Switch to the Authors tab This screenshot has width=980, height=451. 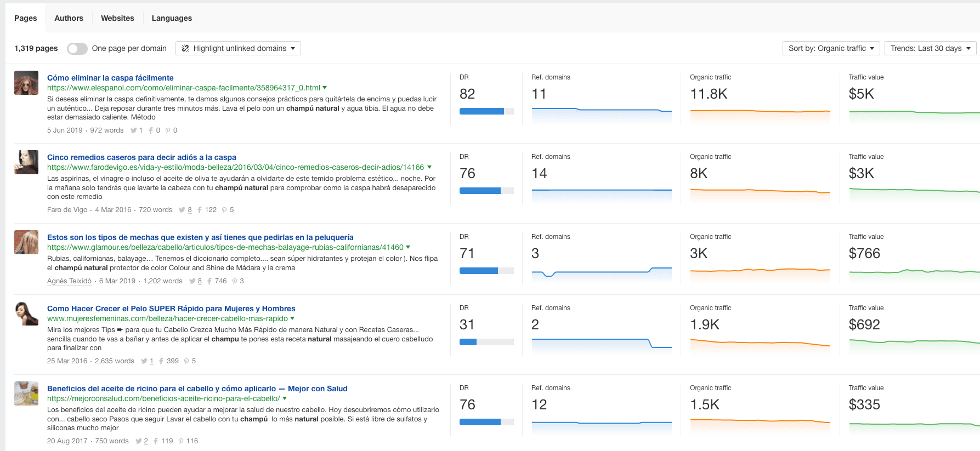click(69, 18)
